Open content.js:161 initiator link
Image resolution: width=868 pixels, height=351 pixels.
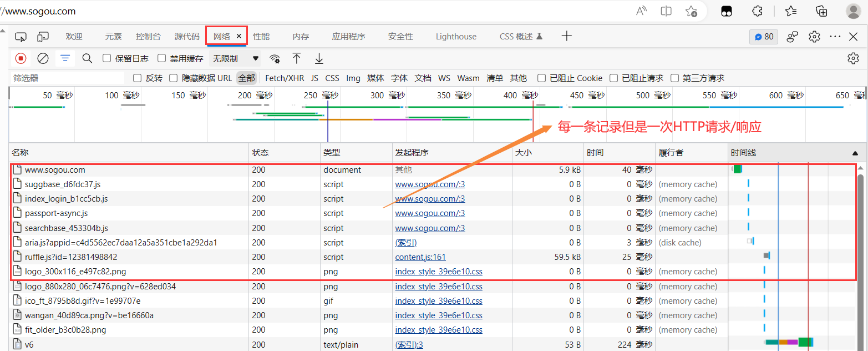[x=420, y=257]
